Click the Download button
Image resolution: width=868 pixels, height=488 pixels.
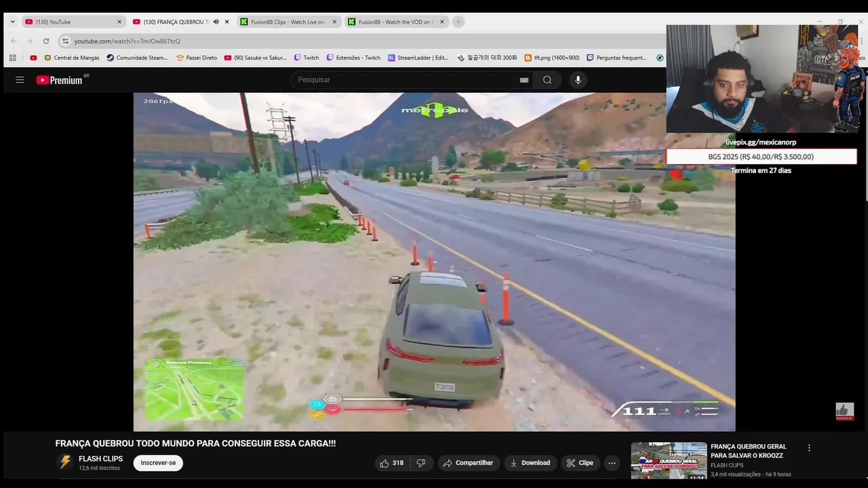[x=530, y=463]
